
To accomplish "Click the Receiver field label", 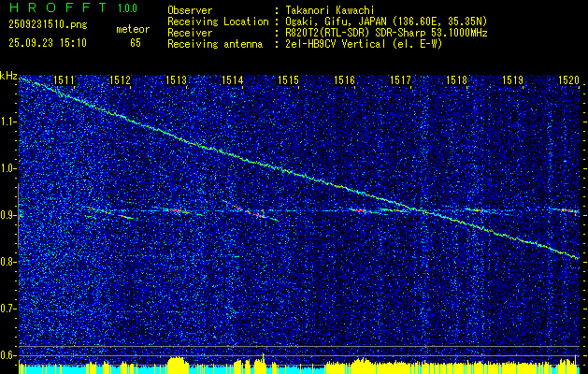I will pyautogui.click(x=190, y=33).
